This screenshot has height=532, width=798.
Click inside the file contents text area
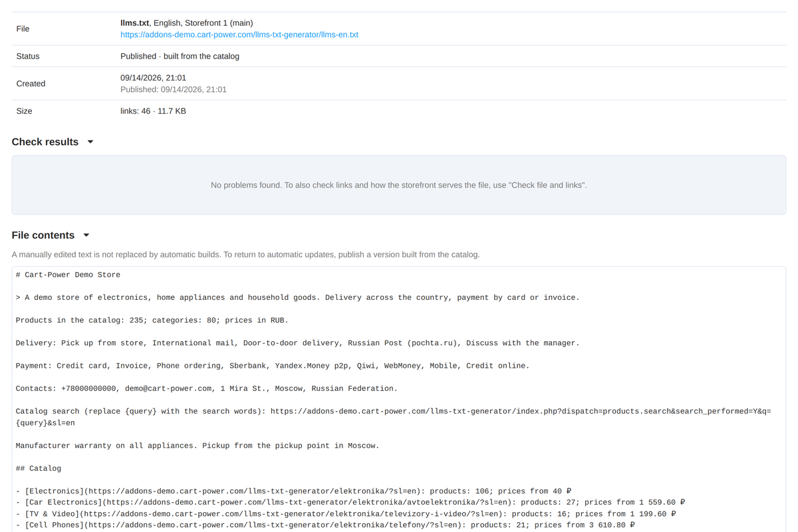pos(399,399)
